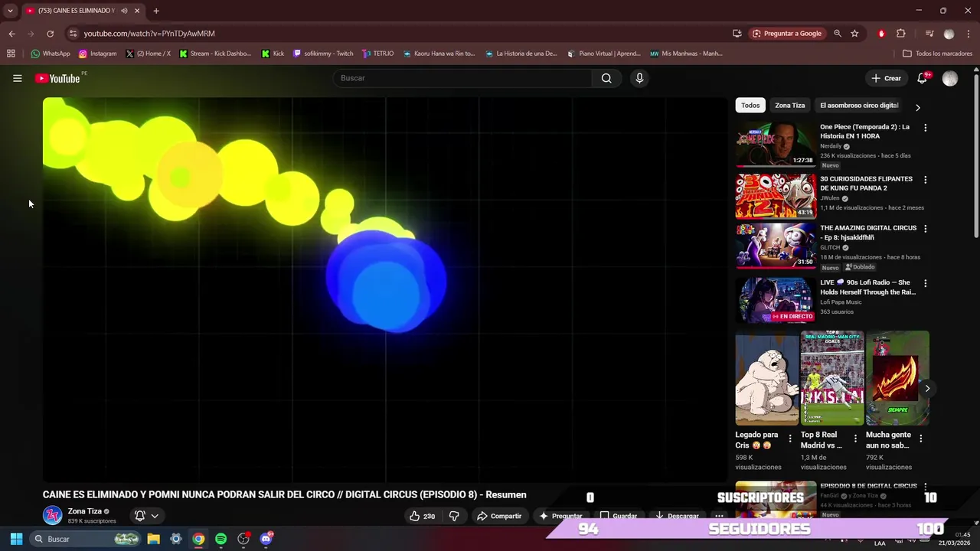Screen dimensions: 980x551
Task: Open Zona Tiza channel name link
Action: point(84,511)
